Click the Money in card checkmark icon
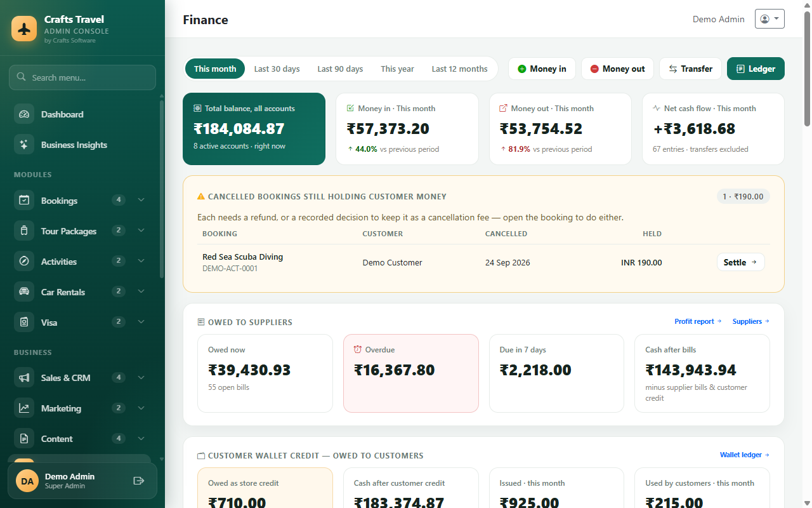 (x=350, y=108)
